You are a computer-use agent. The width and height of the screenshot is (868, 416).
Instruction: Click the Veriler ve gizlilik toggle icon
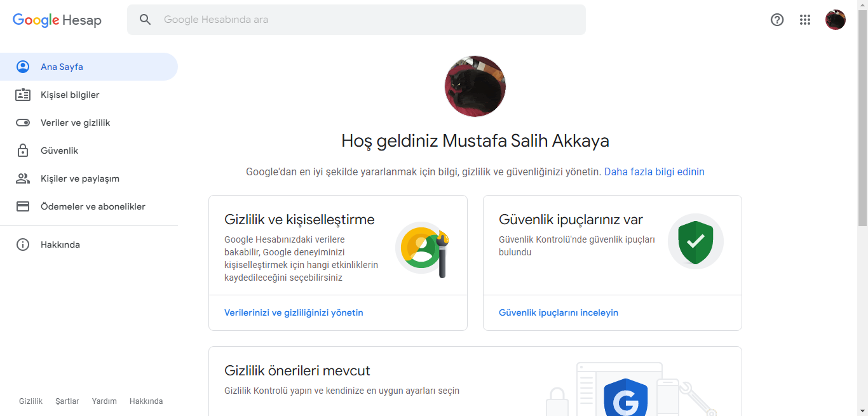click(23, 123)
